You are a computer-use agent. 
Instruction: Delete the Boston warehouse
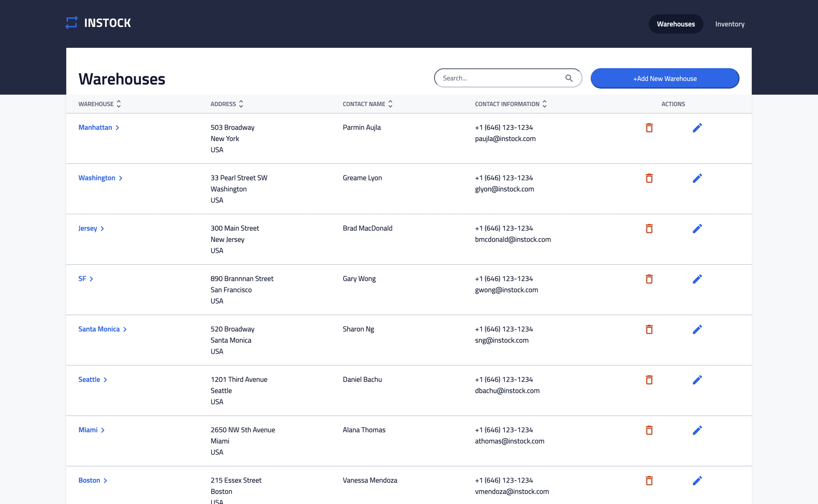tap(649, 480)
